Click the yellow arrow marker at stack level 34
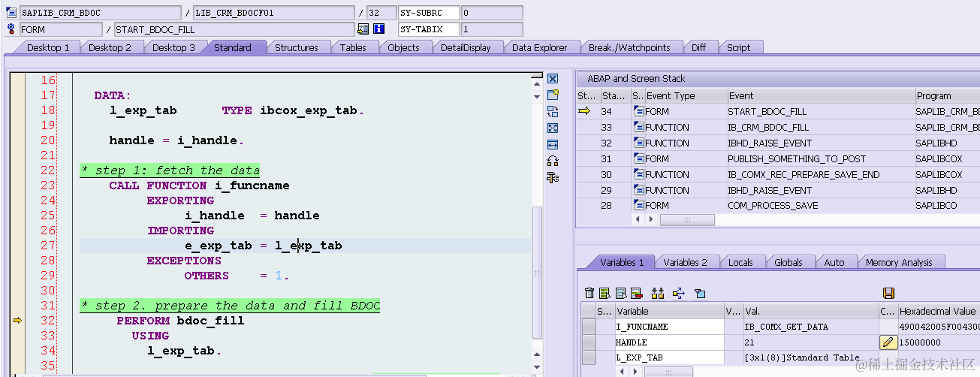980x377 pixels. pos(583,111)
